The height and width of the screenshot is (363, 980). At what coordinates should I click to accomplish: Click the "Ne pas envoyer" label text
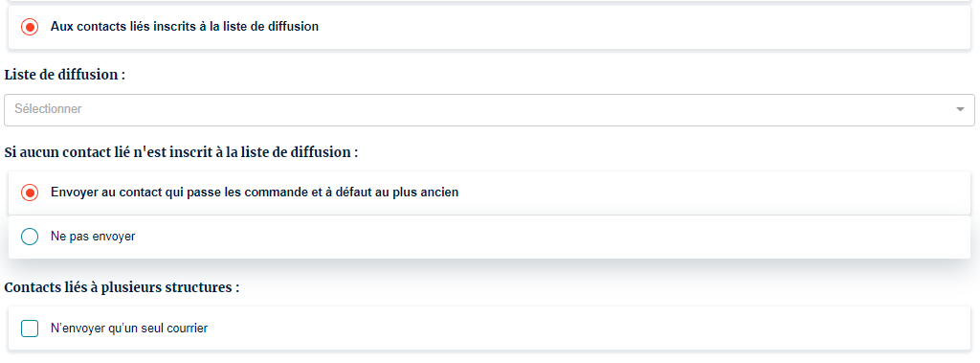tap(93, 237)
